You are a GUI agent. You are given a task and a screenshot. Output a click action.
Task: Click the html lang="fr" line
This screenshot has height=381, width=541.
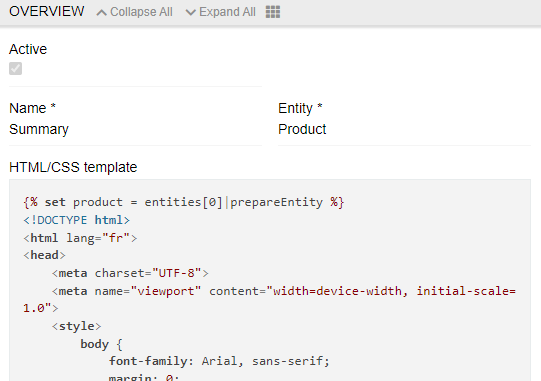pyautogui.click(x=80, y=238)
